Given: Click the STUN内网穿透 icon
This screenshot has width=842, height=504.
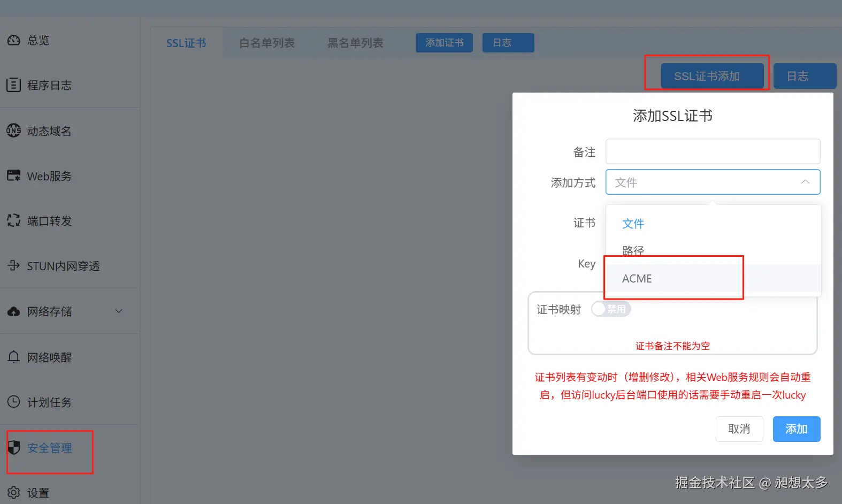Looking at the screenshot, I should click(14, 265).
